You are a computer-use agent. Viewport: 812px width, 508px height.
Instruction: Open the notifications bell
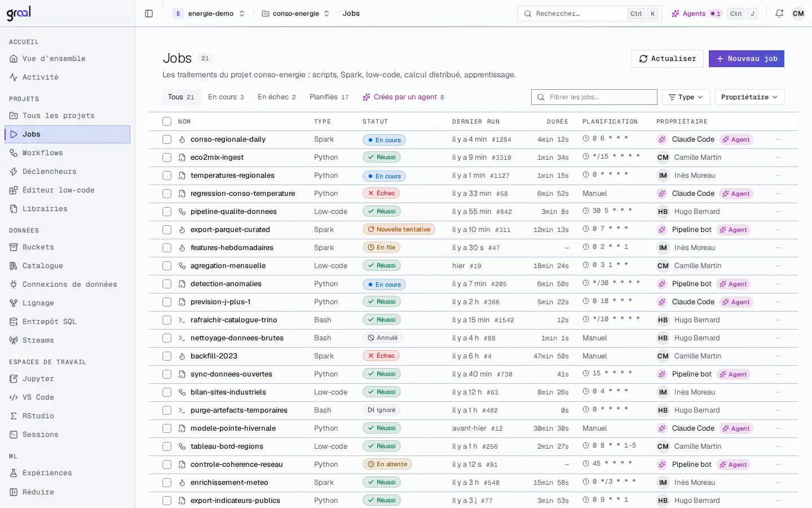click(779, 14)
